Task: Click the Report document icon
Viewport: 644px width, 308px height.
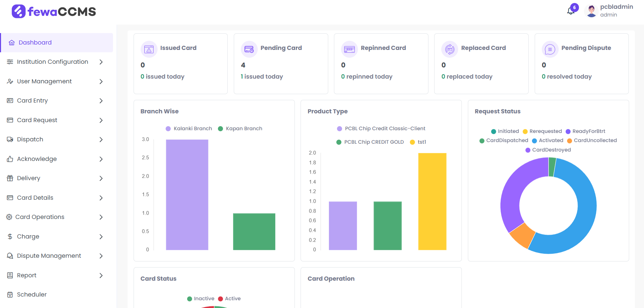Action: (10, 275)
